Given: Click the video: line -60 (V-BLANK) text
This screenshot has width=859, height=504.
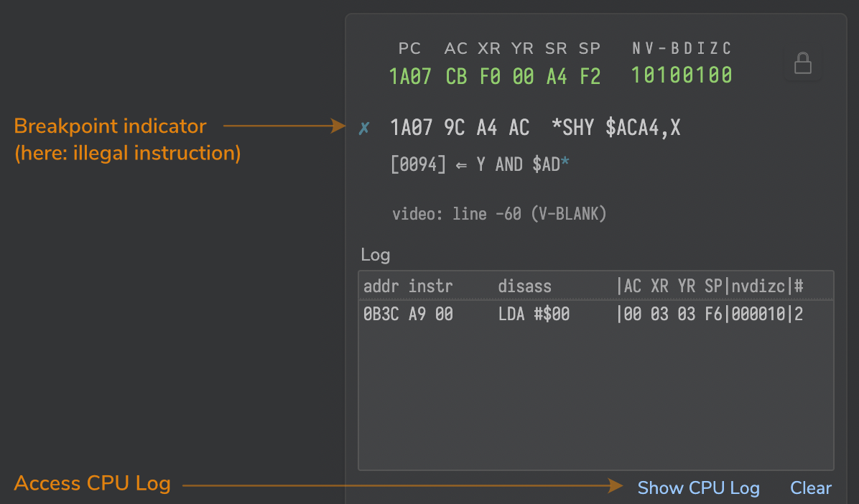Looking at the screenshot, I should pos(499,213).
